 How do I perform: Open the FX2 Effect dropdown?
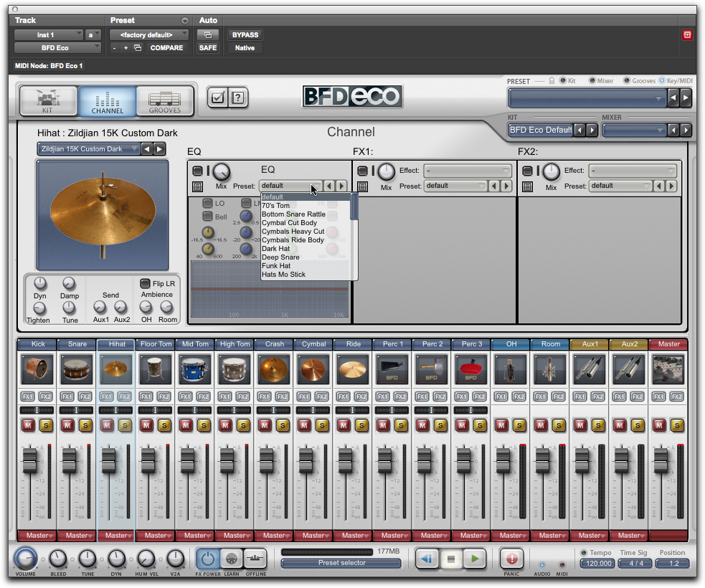tap(633, 171)
